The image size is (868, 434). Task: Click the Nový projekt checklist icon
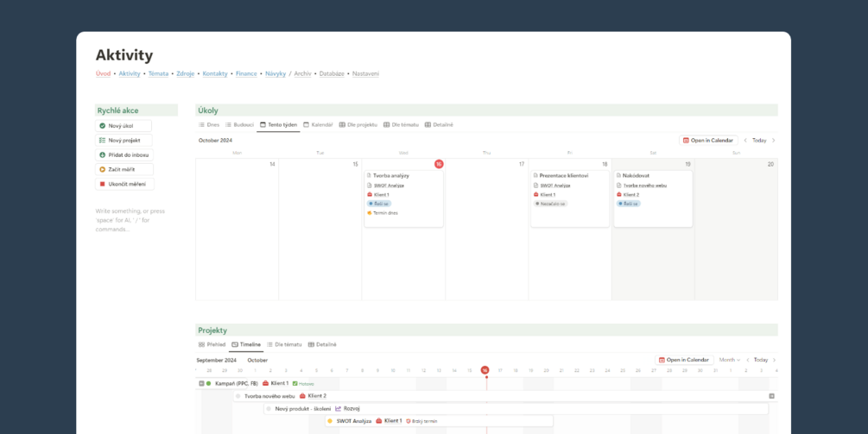click(x=103, y=141)
